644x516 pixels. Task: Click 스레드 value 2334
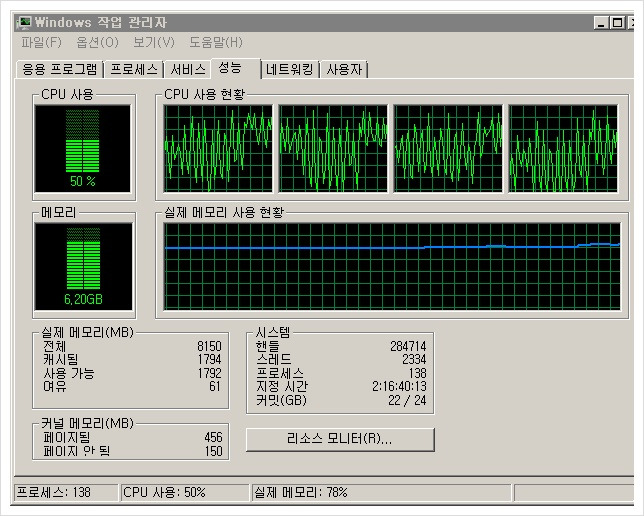pos(414,359)
